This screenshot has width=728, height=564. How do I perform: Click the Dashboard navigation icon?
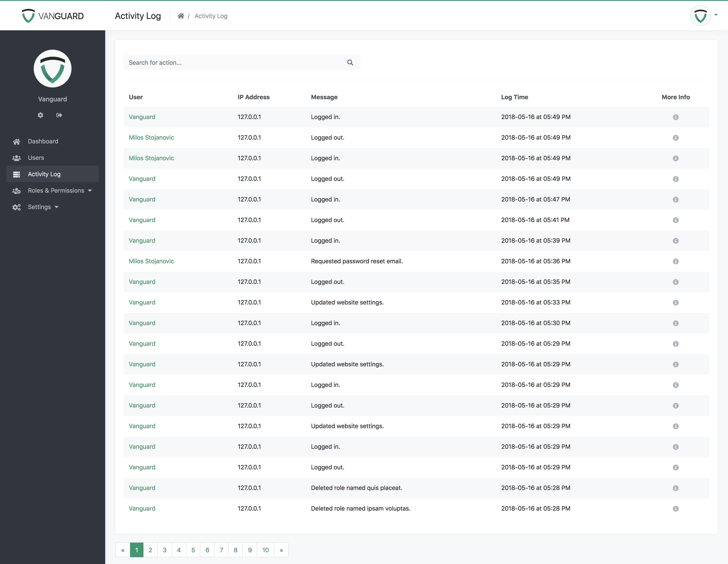(16, 141)
